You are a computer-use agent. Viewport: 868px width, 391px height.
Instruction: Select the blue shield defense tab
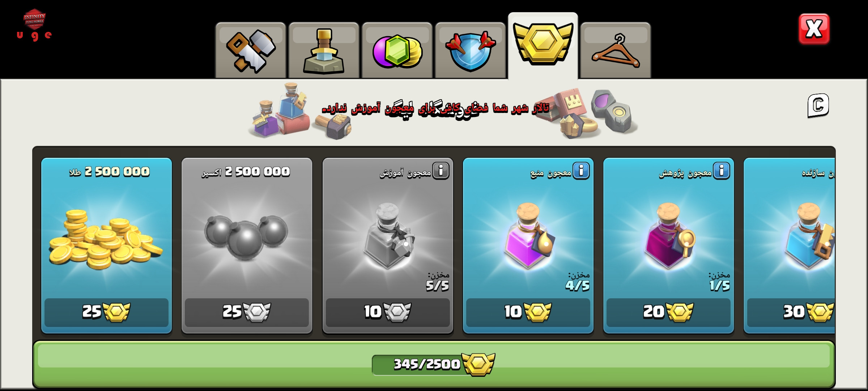click(470, 51)
